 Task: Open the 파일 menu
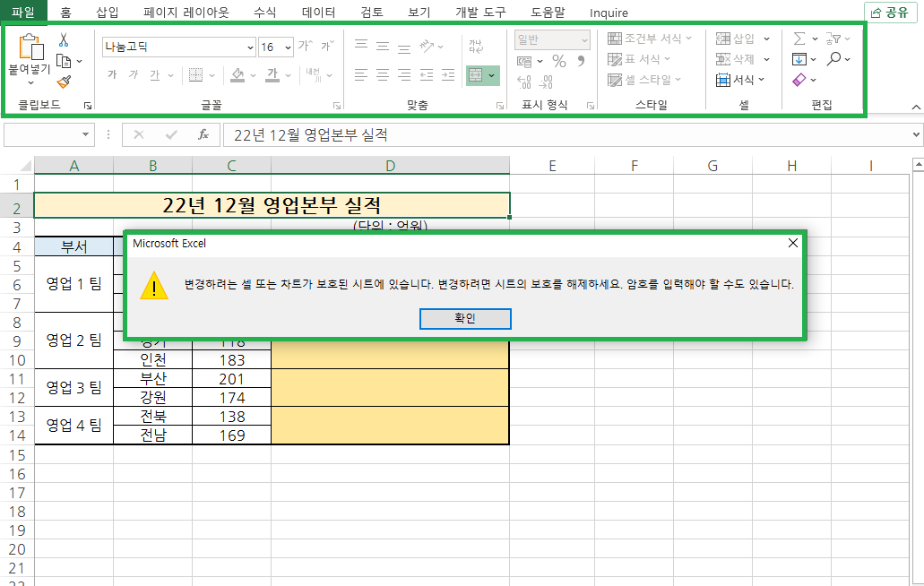tap(23, 12)
